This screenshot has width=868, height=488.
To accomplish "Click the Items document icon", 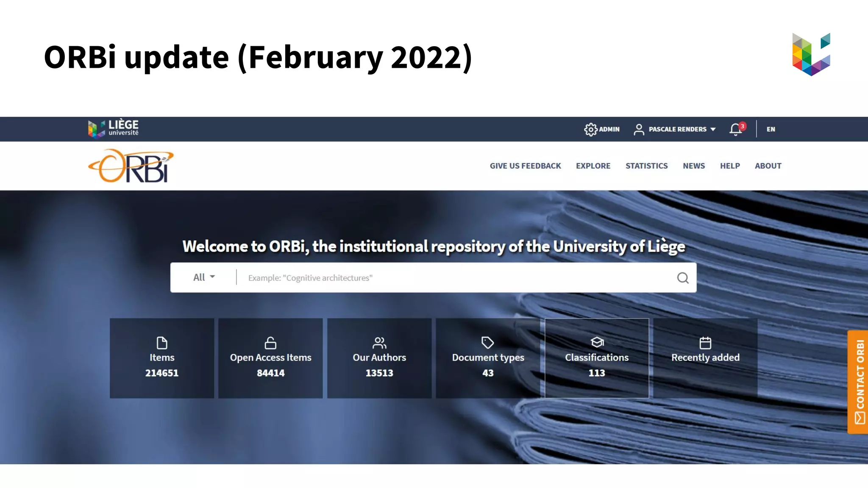I will click(162, 342).
